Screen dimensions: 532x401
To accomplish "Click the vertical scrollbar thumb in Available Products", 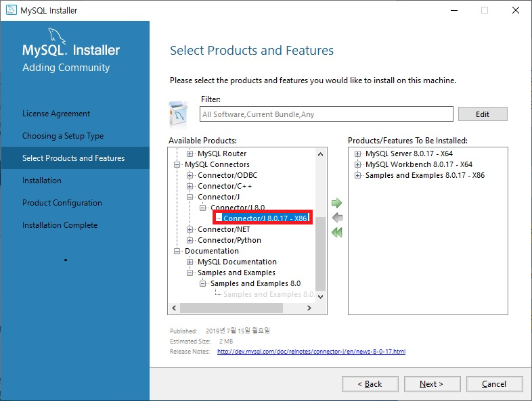I will 320,254.
